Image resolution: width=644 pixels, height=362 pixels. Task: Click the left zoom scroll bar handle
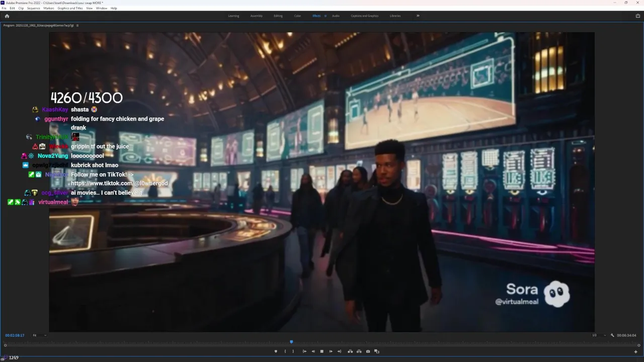click(6, 345)
